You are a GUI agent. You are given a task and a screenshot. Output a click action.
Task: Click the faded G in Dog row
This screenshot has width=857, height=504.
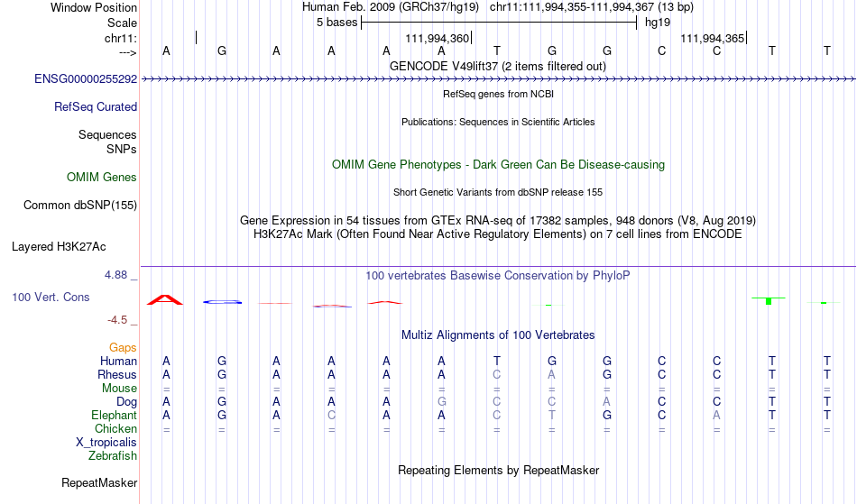(442, 402)
